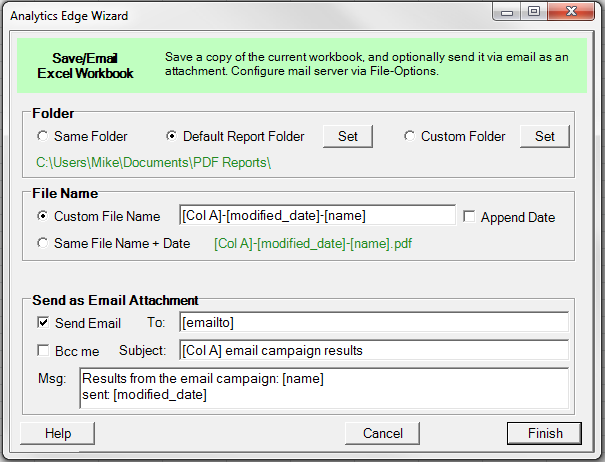Screen dimensions: 605x462
Task: Select the Same Folder radio button
Action: pos(42,136)
